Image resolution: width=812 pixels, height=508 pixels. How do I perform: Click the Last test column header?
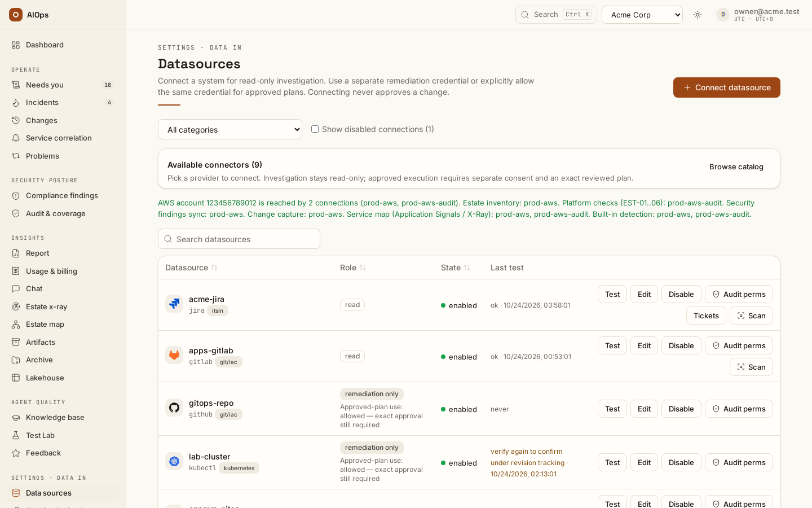507,268
